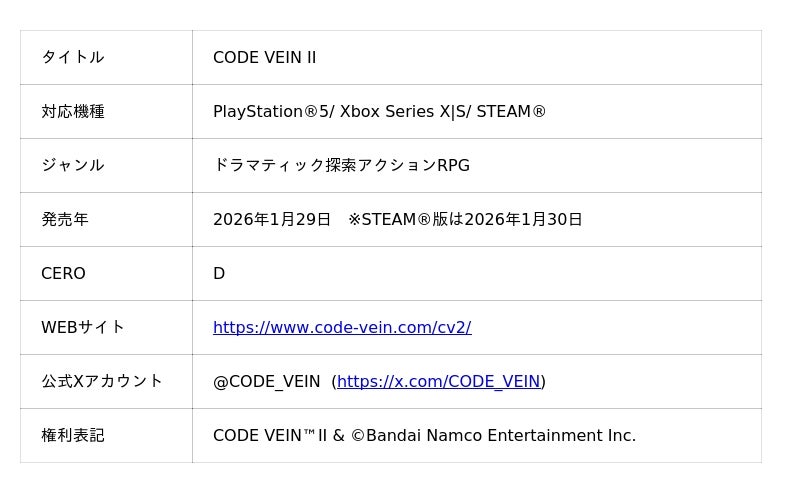
Task: Click the 権利表記 row label
Action: click(x=73, y=436)
